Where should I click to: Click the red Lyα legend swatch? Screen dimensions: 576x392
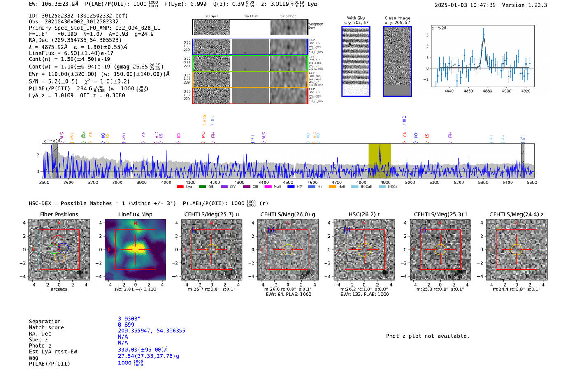coord(180,187)
